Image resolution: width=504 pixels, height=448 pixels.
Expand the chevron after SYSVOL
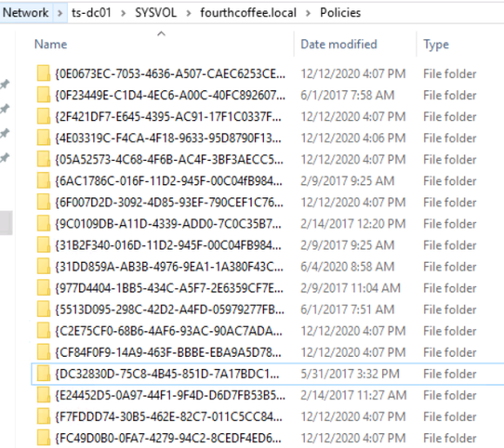point(189,13)
